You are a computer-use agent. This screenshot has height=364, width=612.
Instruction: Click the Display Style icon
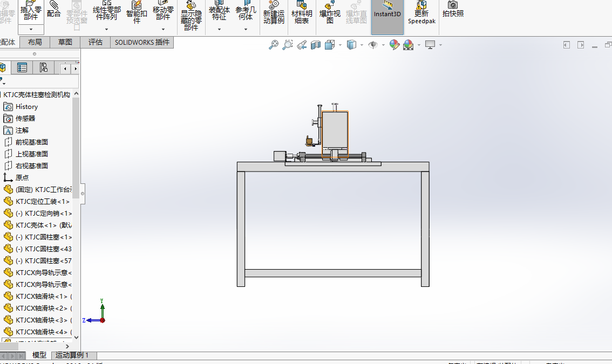352,45
